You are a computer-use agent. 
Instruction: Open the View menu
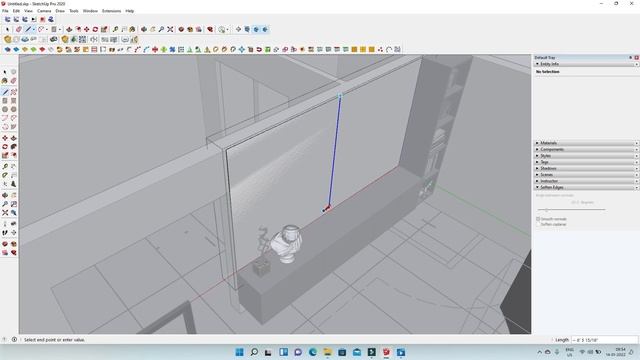click(x=28, y=11)
